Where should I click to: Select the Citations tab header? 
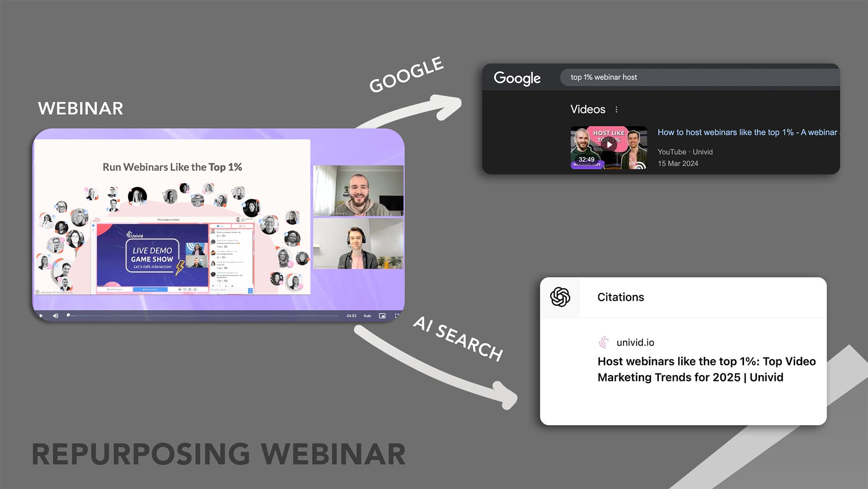(x=621, y=297)
